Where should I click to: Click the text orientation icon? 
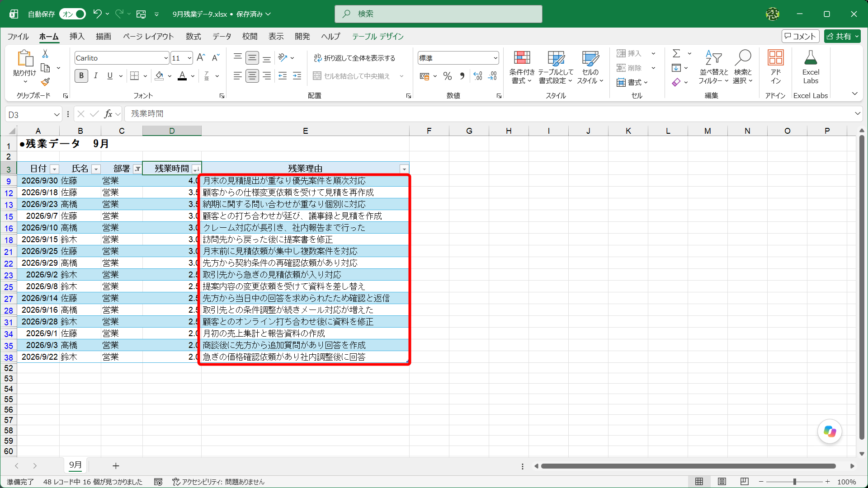[x=283, y=58]
